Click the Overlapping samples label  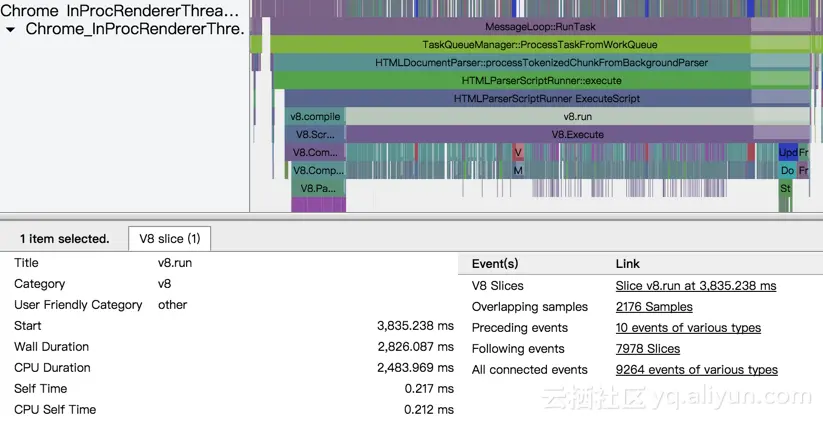pyautogui.click(x=530, y=307)
